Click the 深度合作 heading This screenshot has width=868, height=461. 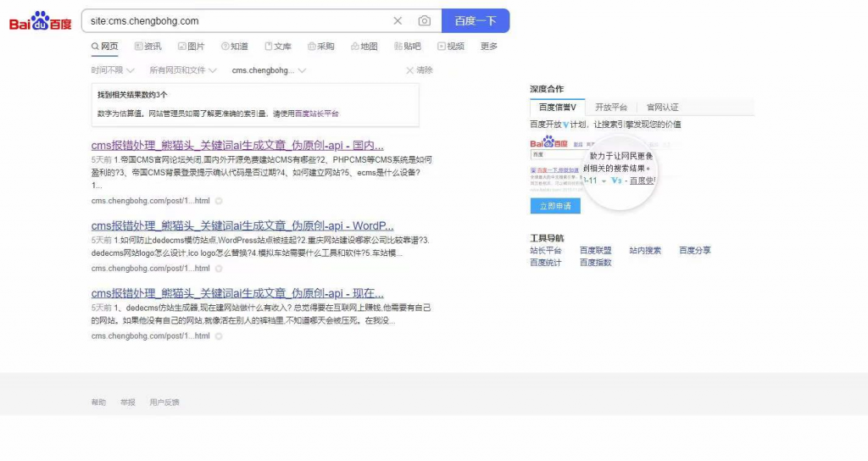547,89
